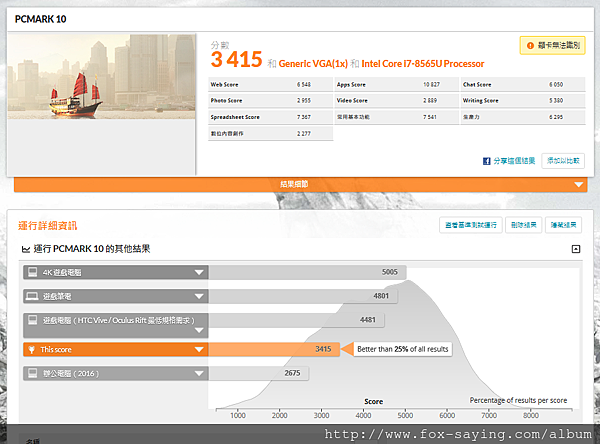
Task: Expand the This score dropdown arrow
Action: (x=199, y=349)
